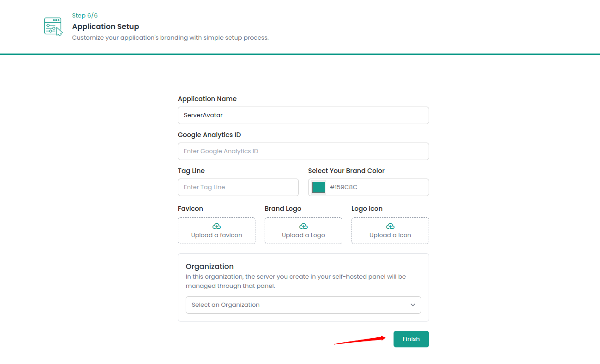Focus the Application Name input field
Image resolution: width=600 pixels, height=364 pixels.
point(303,115)
